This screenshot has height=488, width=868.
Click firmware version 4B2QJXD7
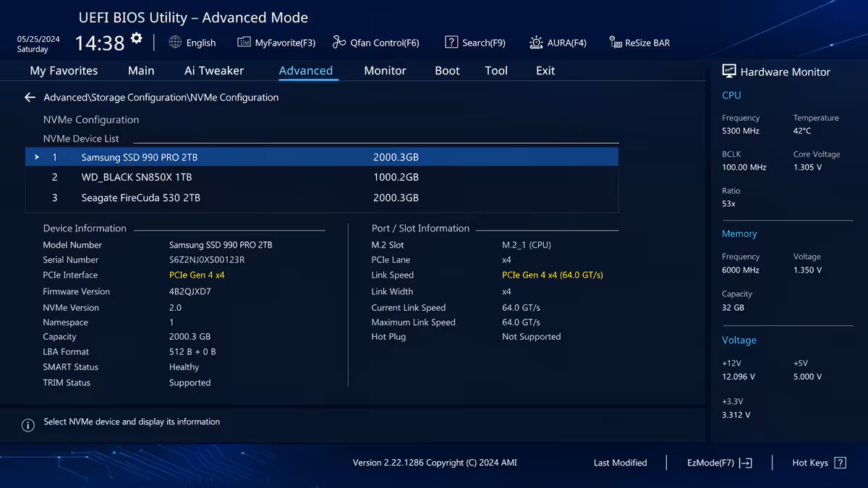pos(190,291)
